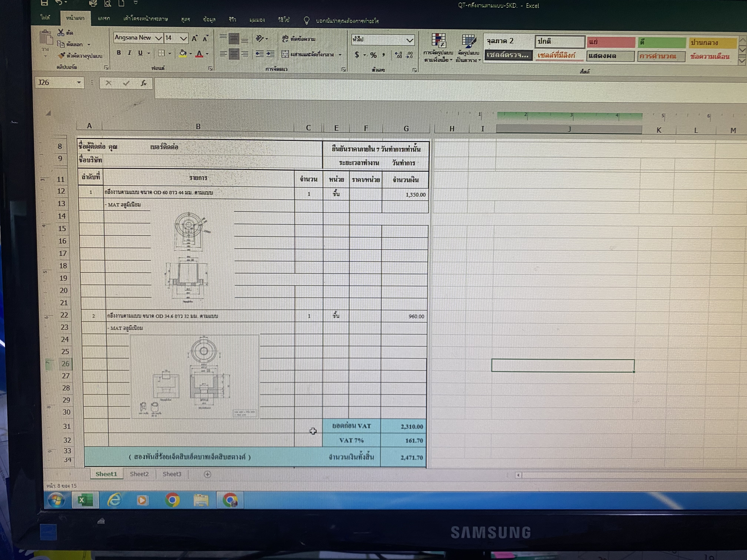Click the Conditional Formatting icon

click(439, 41)
